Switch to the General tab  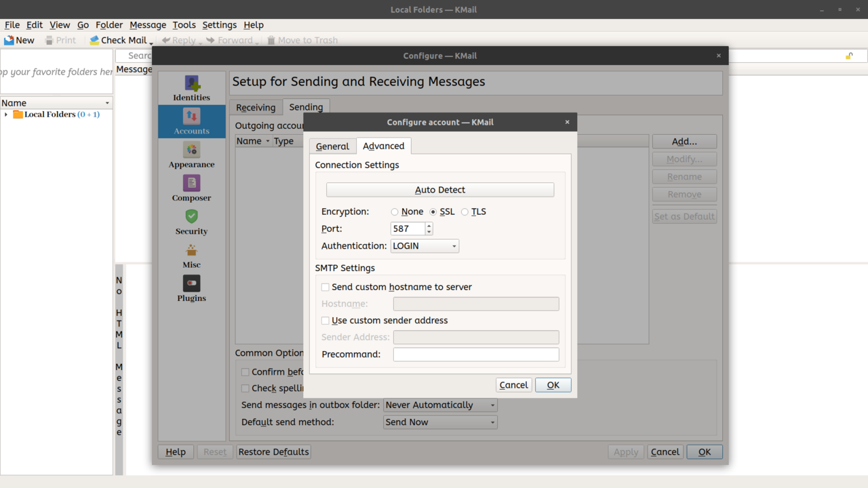point(332,146)
